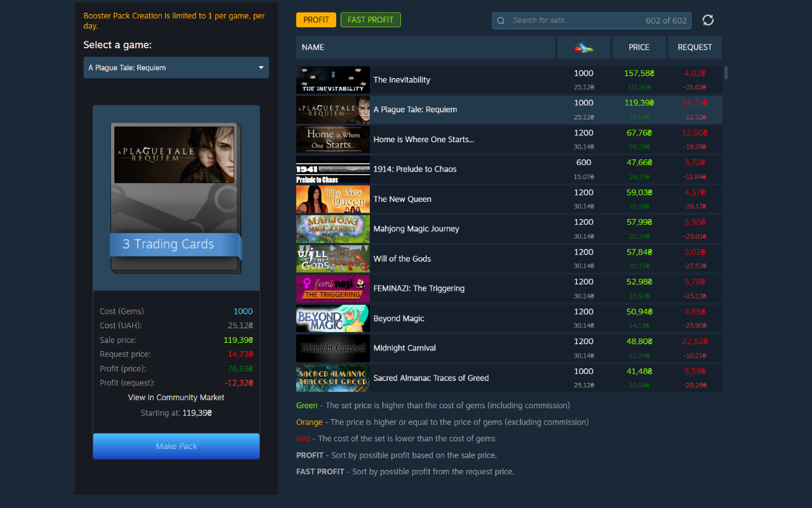
Task: Click the Make Pack button
Action: pyautogui.click(x=176, y=446)
